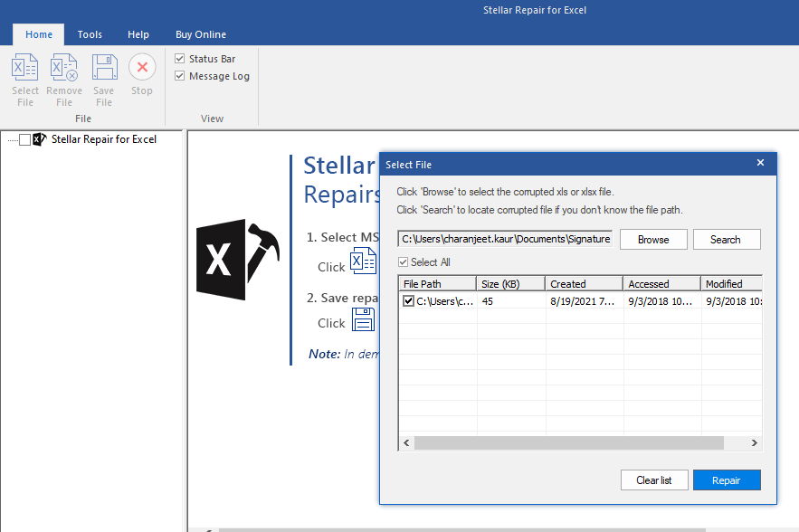
Task: Open the Buy Online tab
Action: (201, 34)
